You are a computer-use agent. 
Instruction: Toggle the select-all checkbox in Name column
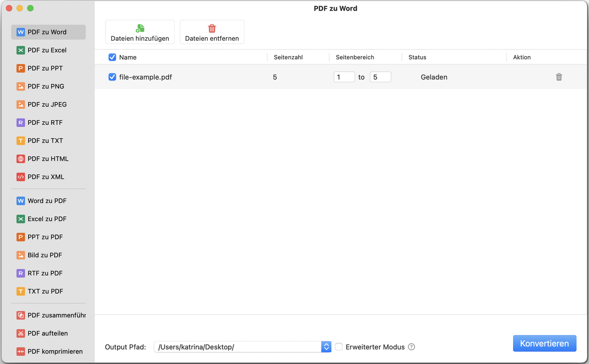coord(112,57)
